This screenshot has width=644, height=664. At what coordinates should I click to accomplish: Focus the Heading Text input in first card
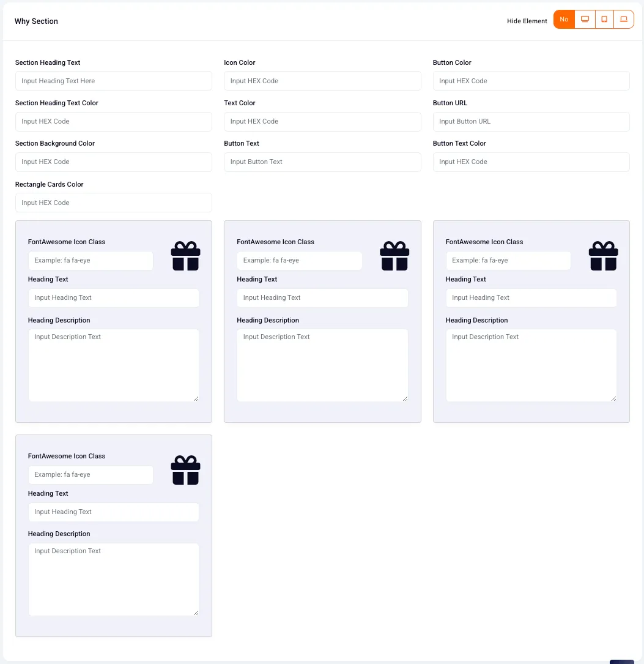113,297
